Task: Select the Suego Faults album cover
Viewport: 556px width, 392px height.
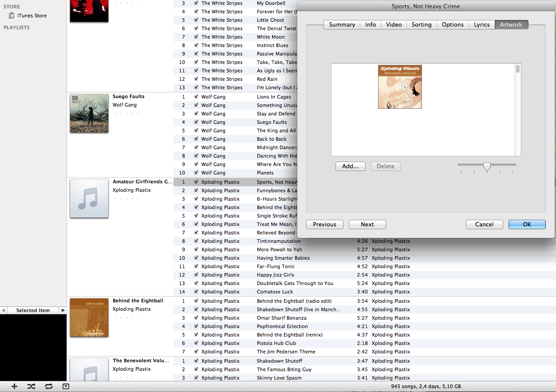Action: coord(89,113)
